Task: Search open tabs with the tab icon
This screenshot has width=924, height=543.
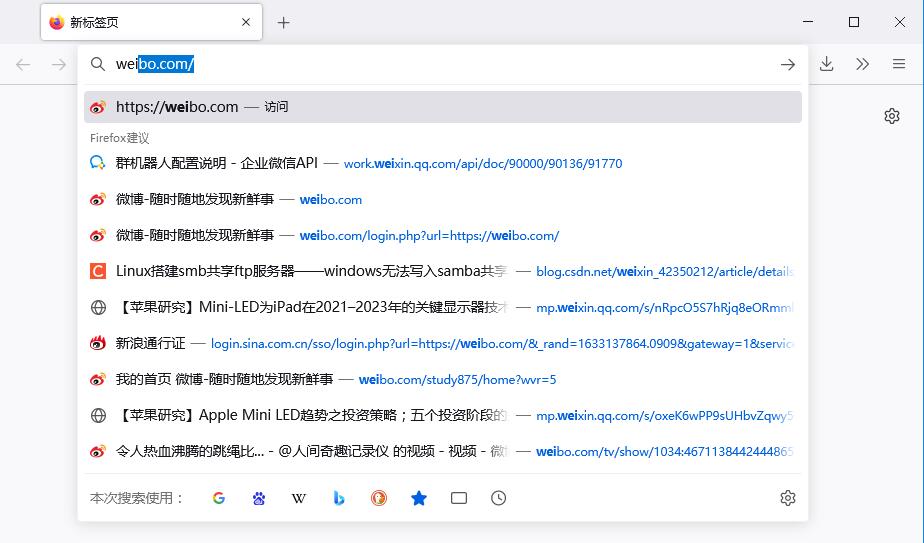Action: pyautogui.click(x=459, y=498)
